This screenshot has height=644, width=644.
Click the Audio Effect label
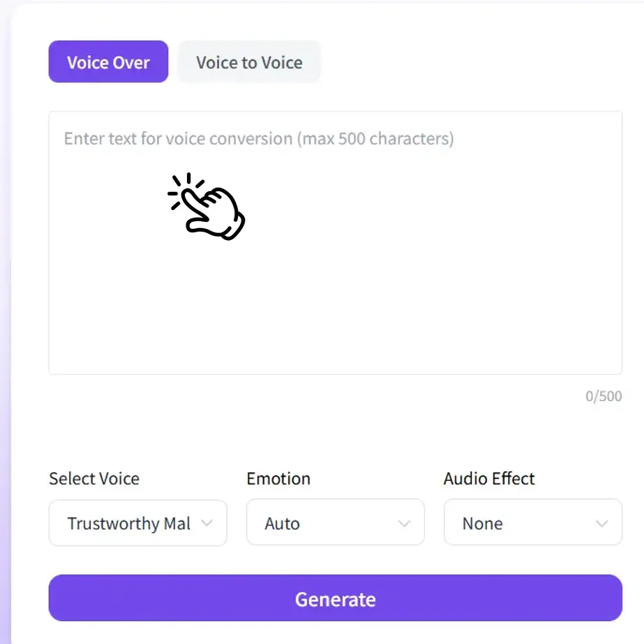click(488, 479)
